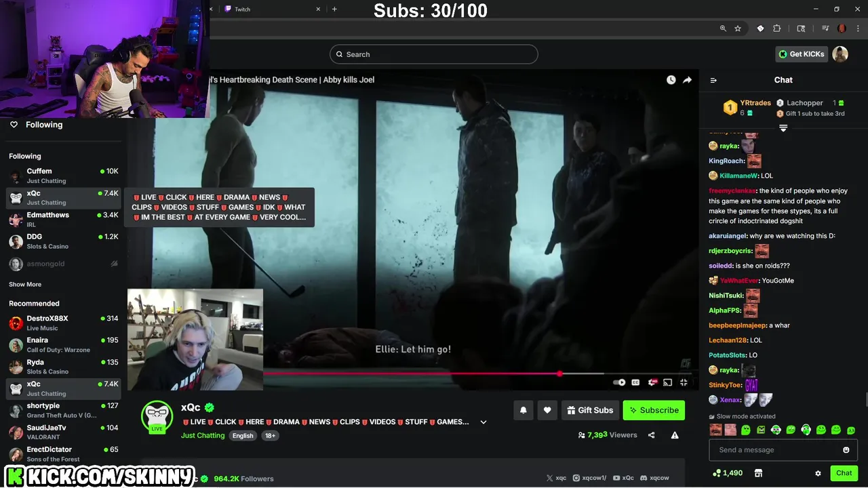Open the YouTube link xQc
The width and height of the screenshot is (868, 488).
[623, 478]
